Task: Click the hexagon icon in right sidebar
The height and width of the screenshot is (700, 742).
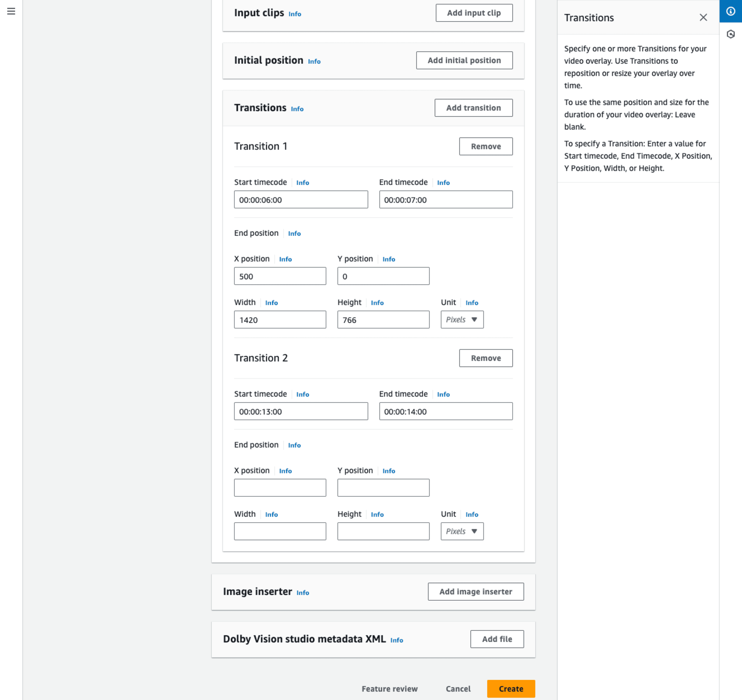Action: click(x=730, y=34)
